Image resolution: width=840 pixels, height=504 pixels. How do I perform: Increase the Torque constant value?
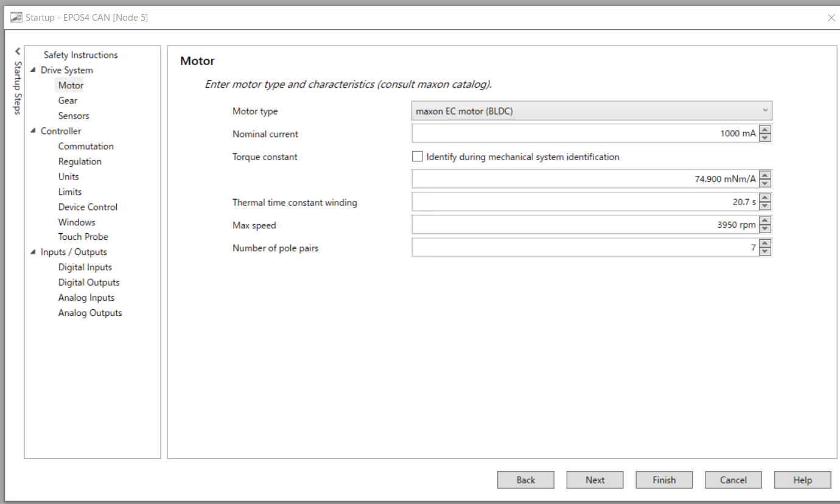766,175
